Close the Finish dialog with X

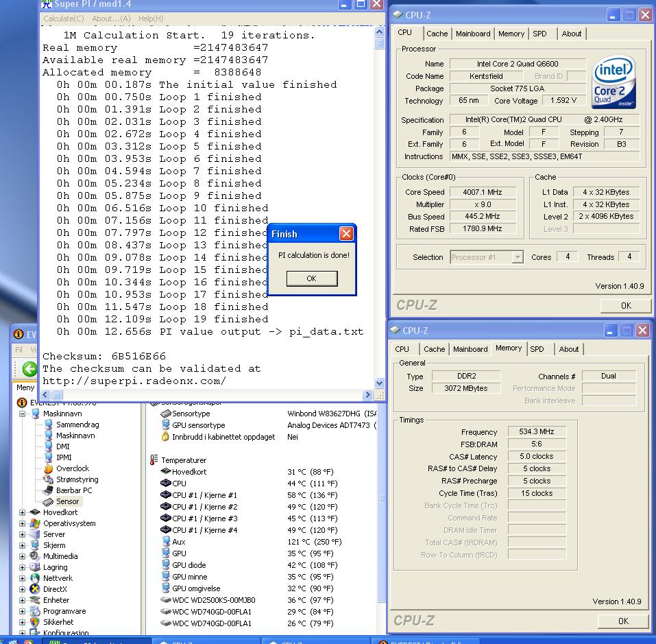346,233
